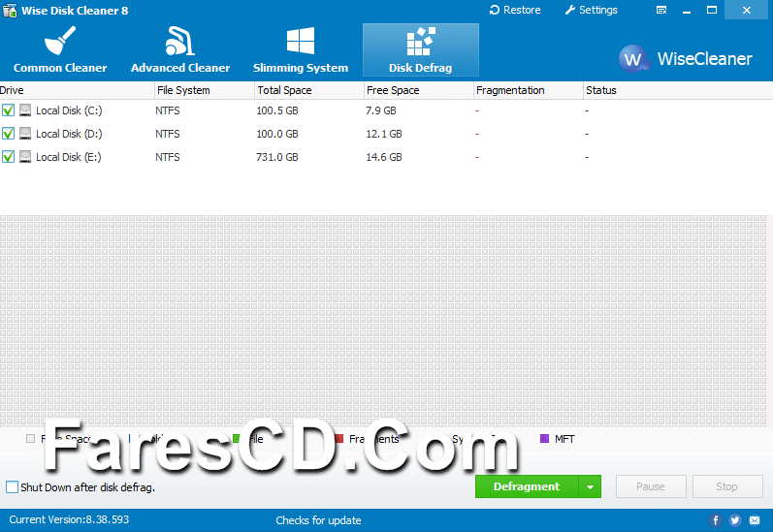This screenshot has width=773, height=532.
Task: Click Current Version:8.38.593 text
Action: point(69,519)
